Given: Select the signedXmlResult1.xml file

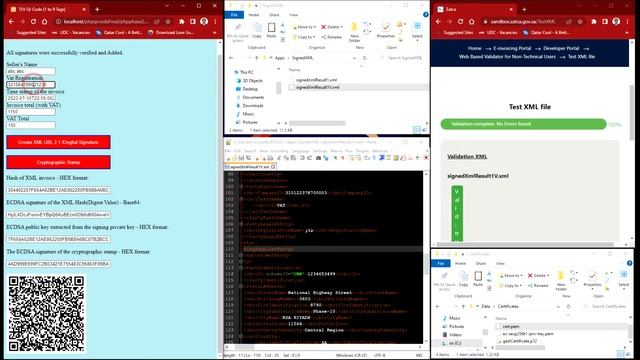Looking at the screenshot, I should pyautogui.click(x=316, y=80).
